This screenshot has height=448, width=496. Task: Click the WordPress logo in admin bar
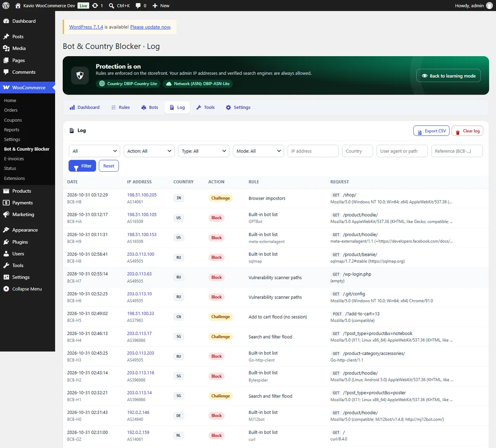pyautogui.click(x=6, y=5)
